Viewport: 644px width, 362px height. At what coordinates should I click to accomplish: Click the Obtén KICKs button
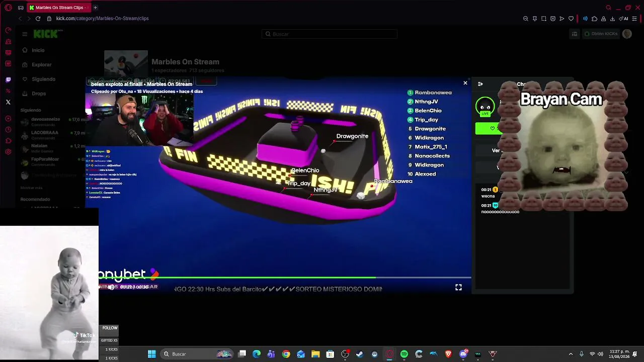601,34
